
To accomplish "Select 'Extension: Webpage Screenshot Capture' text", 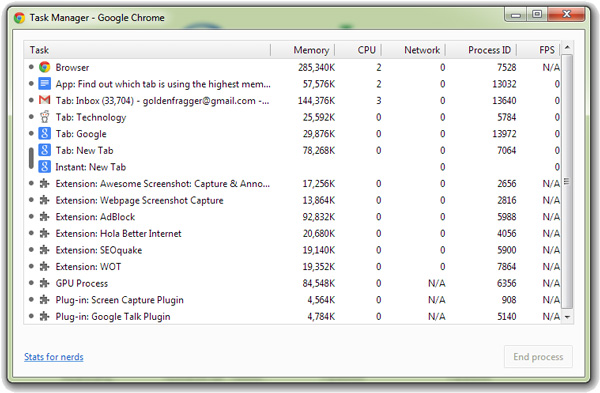I will pyautogui.click(x=139, y=201).
